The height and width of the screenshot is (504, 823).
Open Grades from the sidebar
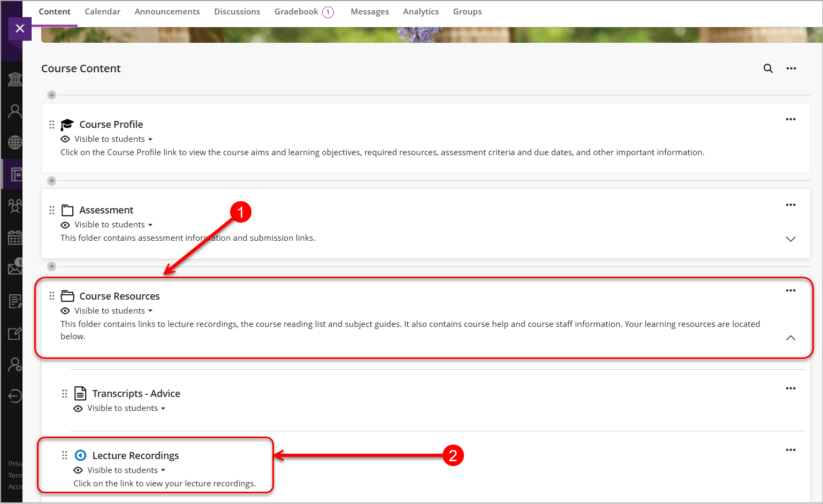[x=14, y=301]
